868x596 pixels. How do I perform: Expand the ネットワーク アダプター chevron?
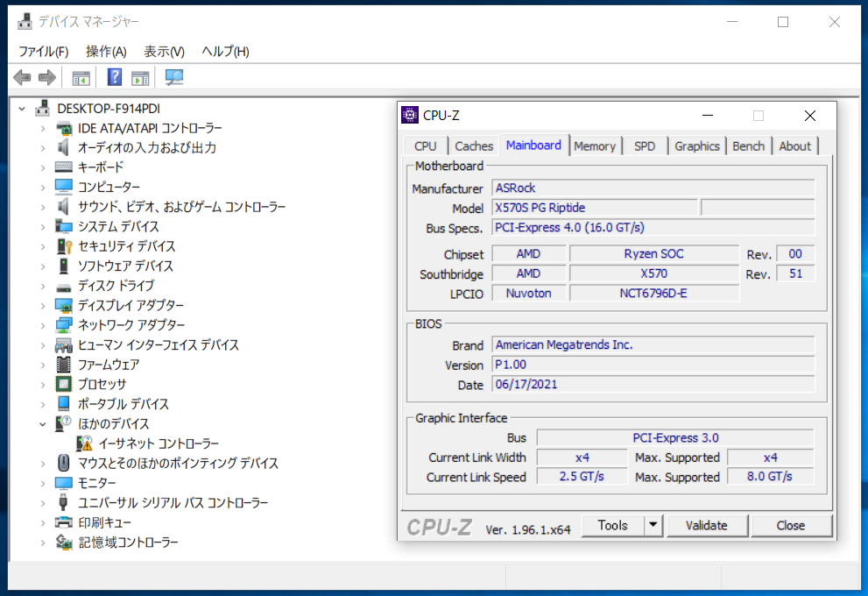click(43, 325)
